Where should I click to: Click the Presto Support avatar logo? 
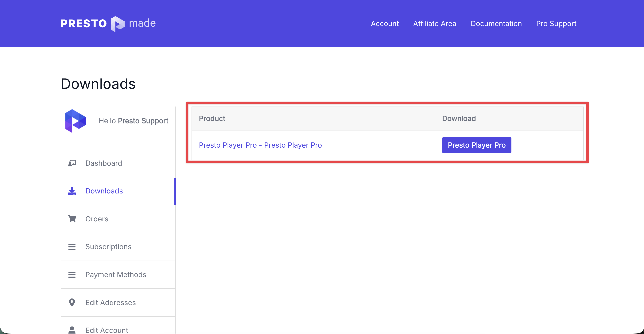coord(75,121)
